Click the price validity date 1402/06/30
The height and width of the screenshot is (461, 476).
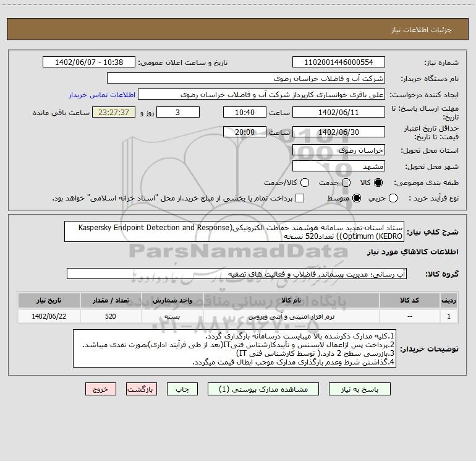tap(339, 132)
